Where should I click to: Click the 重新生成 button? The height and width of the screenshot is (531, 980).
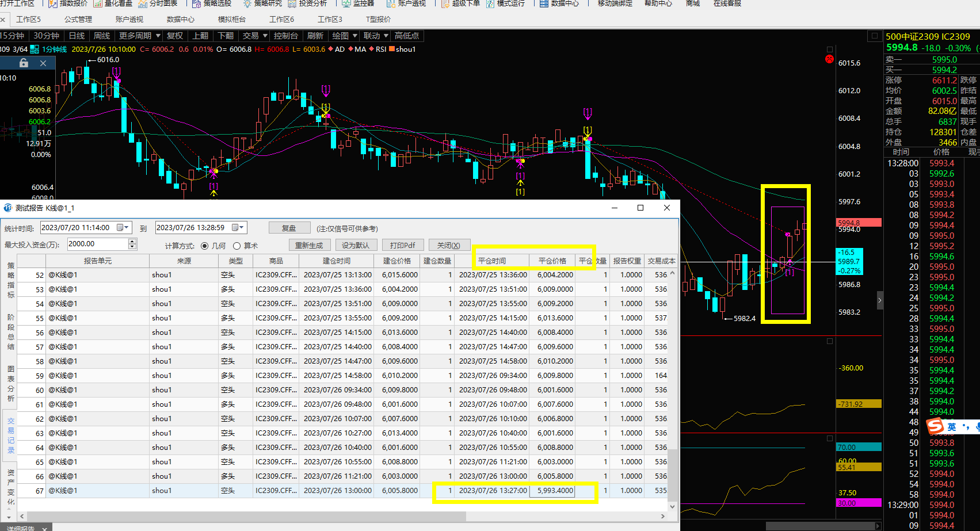(309, 245)
